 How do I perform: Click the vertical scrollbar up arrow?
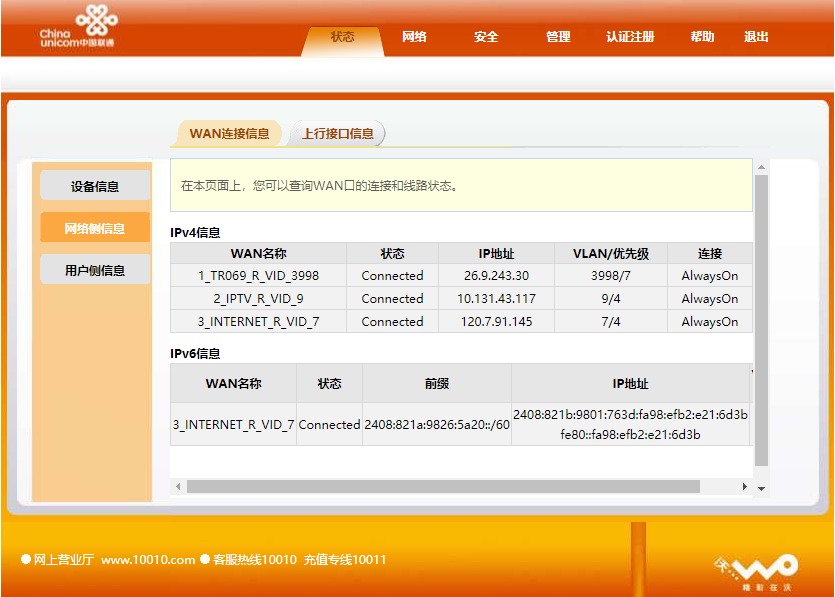point(761,167)
